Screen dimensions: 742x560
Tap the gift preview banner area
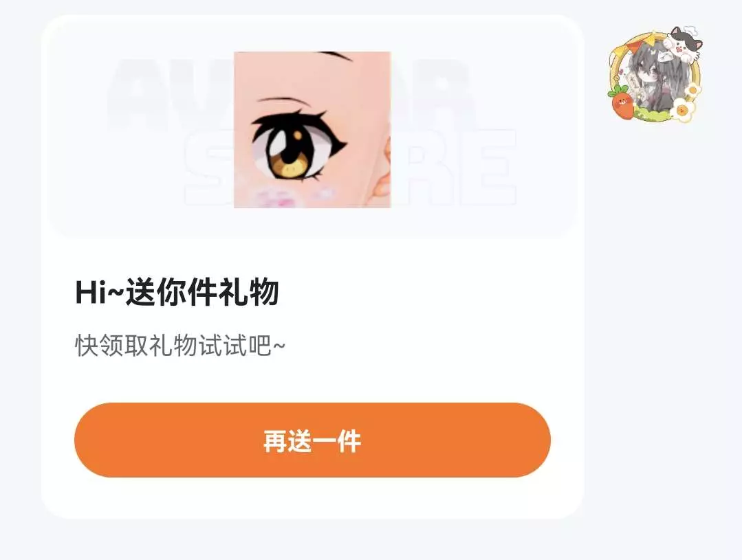[312, 128]
